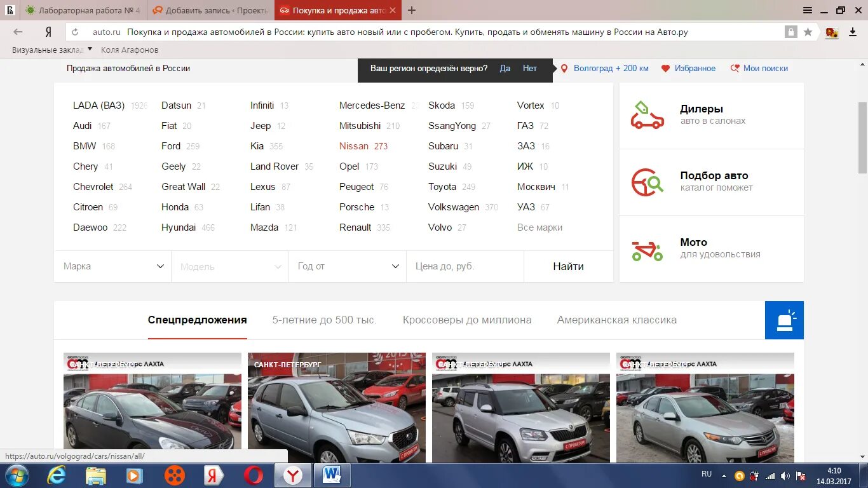Open the Windows Start button
The image size is (868, 488).
[x=17, y=475]
